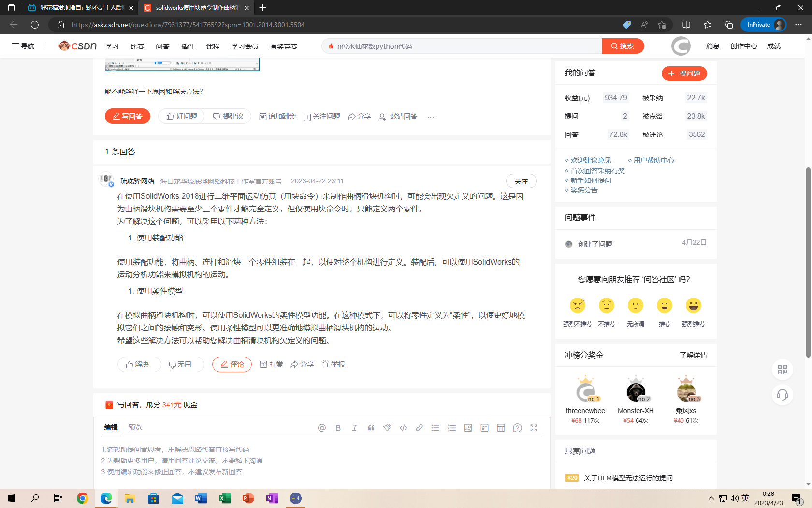The height and width of the screenshot is (508, 812).
Task: Click the 举报 report answer button
Action: coord(333,364)
